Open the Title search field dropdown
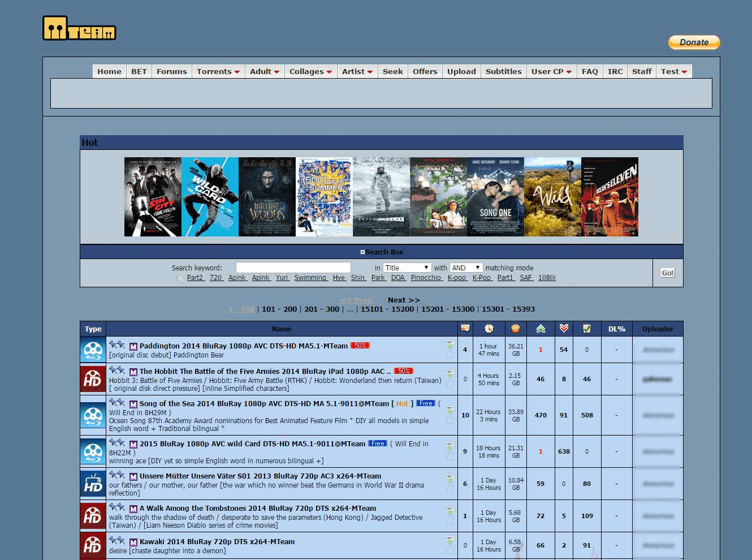Screen dimensions: 752x560 pos(407,268)
